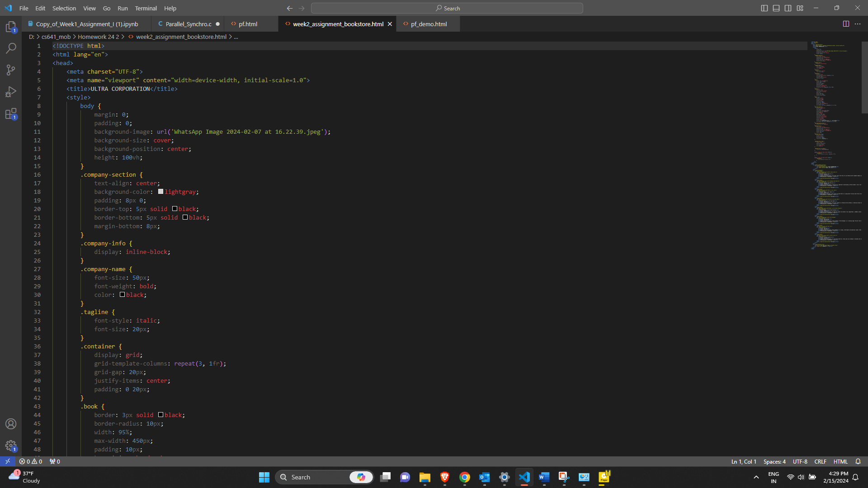Click the split editor right icon
The image size is (868, 488).
pos(846,24)
